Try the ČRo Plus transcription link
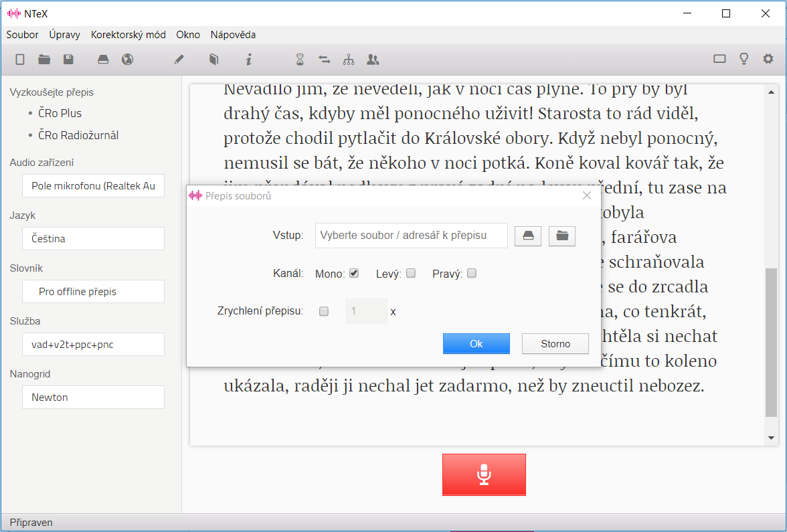This screenshot has width=787, height=532. (60, 114)
